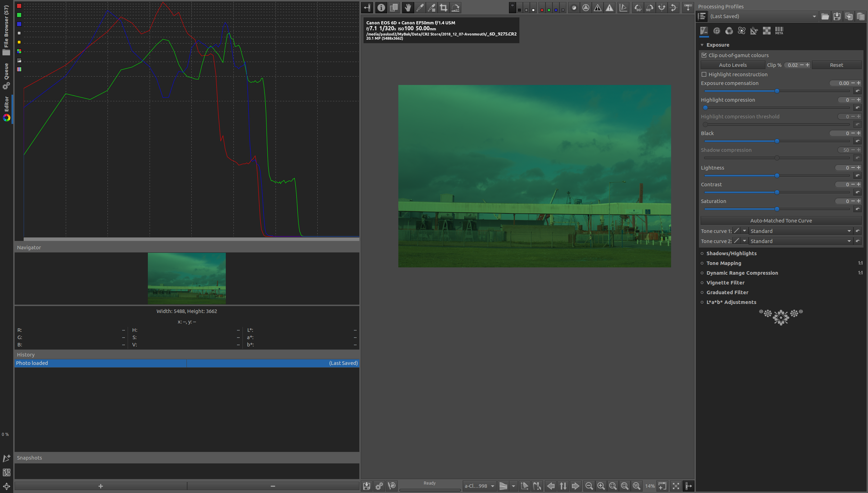Viewport: 868px width, 493px height.
Task: Toggle before/after view icon
Action: click(394, 8)
